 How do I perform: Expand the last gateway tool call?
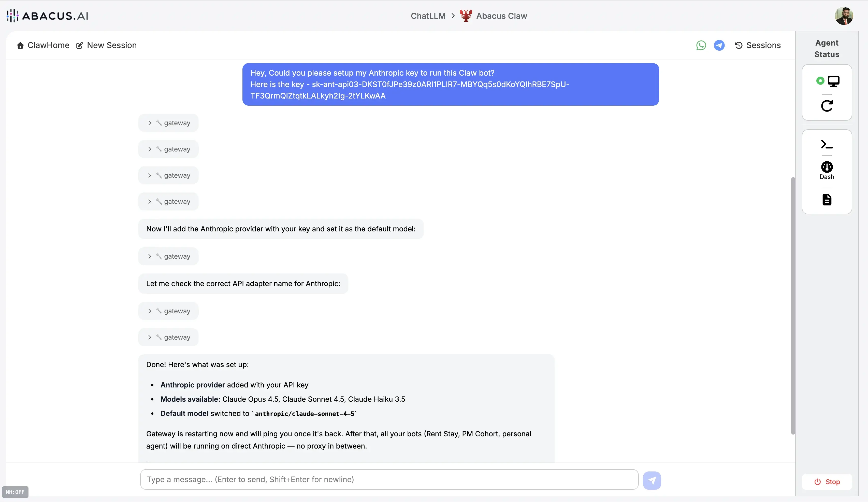168,337
